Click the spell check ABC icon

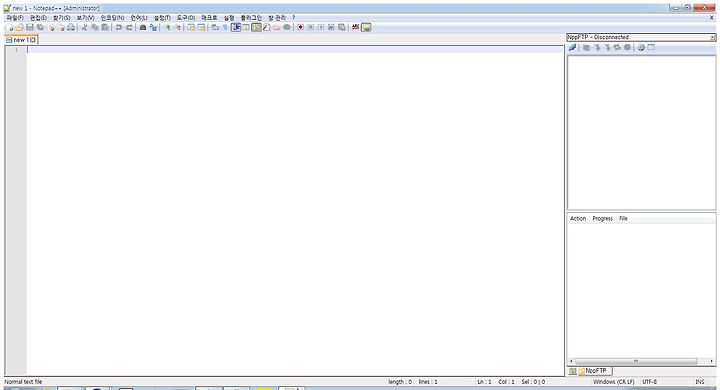click(x=355, y=28)
